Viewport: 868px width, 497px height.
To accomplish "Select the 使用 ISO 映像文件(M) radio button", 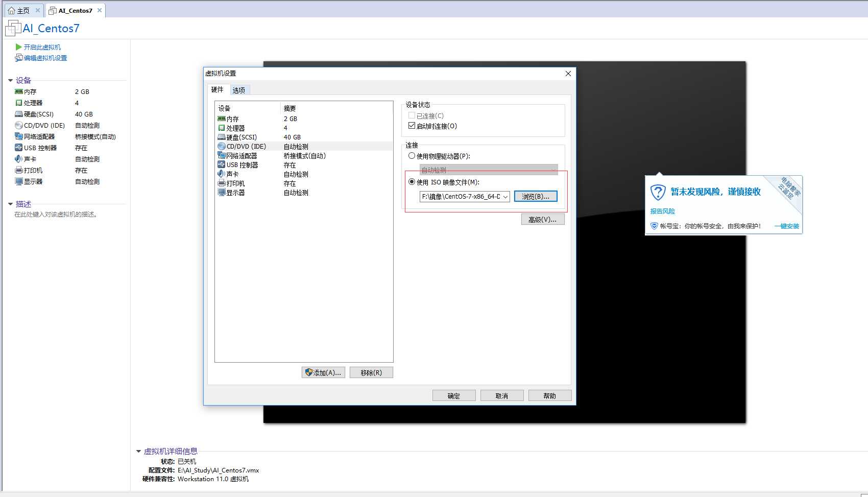I will (x=412, y=182).
